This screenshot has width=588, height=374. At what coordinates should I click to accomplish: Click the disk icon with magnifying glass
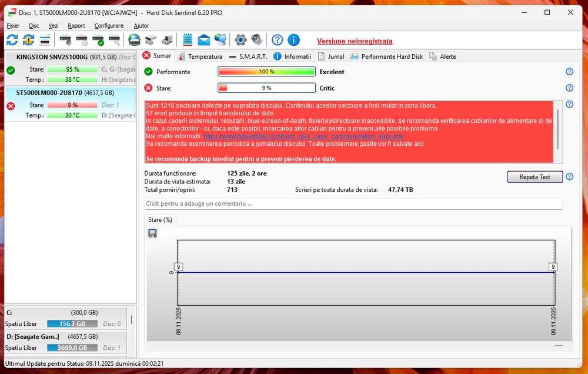point(115,40)
